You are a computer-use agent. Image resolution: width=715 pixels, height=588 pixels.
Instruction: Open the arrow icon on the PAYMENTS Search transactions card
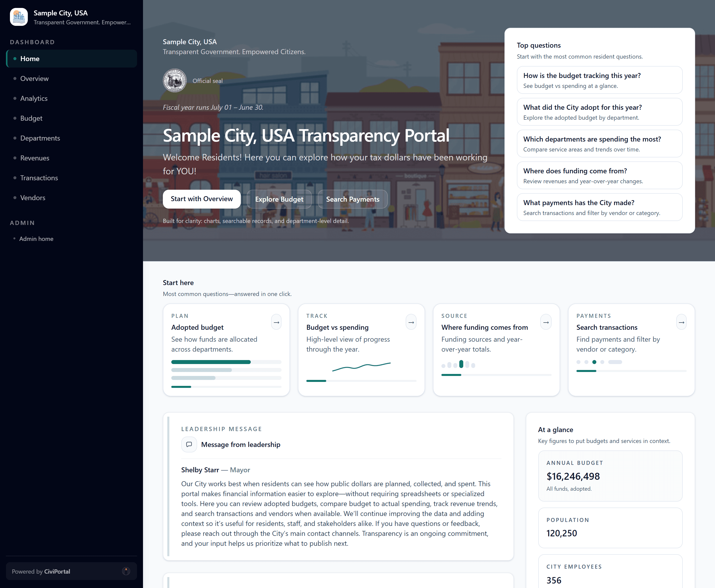click(681, 322)
